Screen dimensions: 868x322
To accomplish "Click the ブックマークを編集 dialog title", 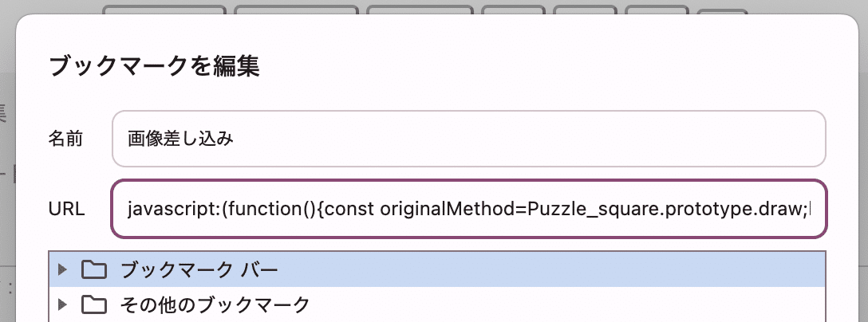I will pos(154,66).
